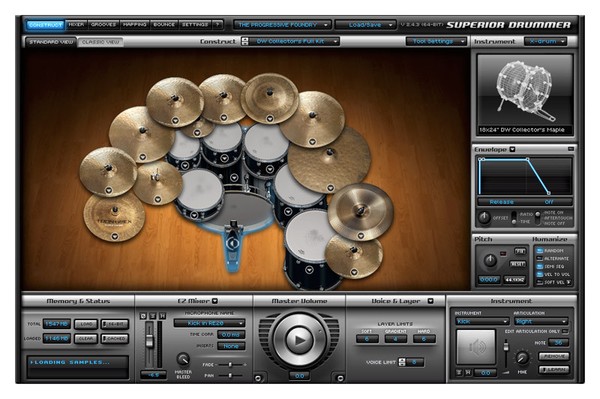
Task: Click the Pitch RESET button
Action: (517, 264)
